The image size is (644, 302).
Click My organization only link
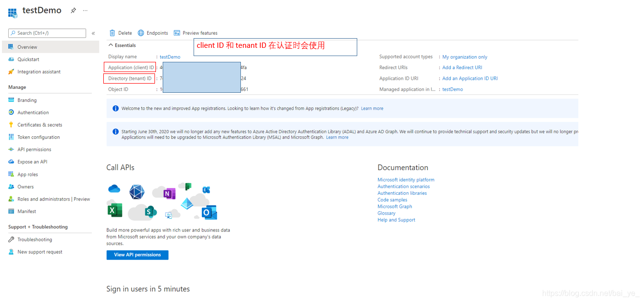point(465,57)
